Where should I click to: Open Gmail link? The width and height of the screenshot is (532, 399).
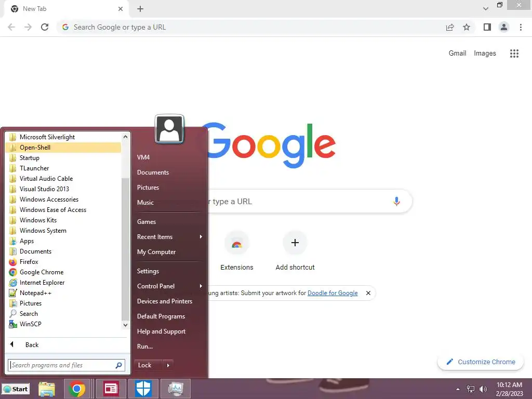(x=457, y=54)
